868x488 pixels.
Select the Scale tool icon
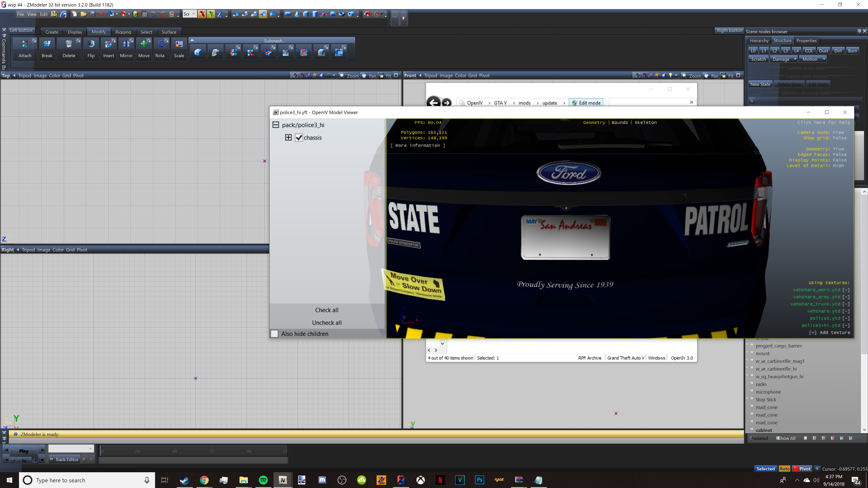(179, 44)
